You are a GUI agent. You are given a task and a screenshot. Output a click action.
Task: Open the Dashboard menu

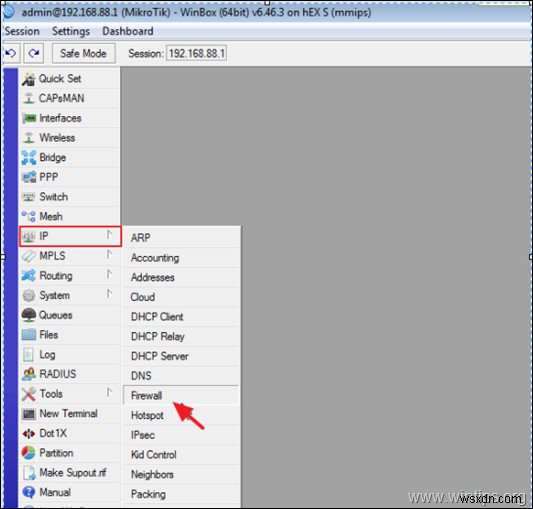pyautogui.click(x=128, y=31)
